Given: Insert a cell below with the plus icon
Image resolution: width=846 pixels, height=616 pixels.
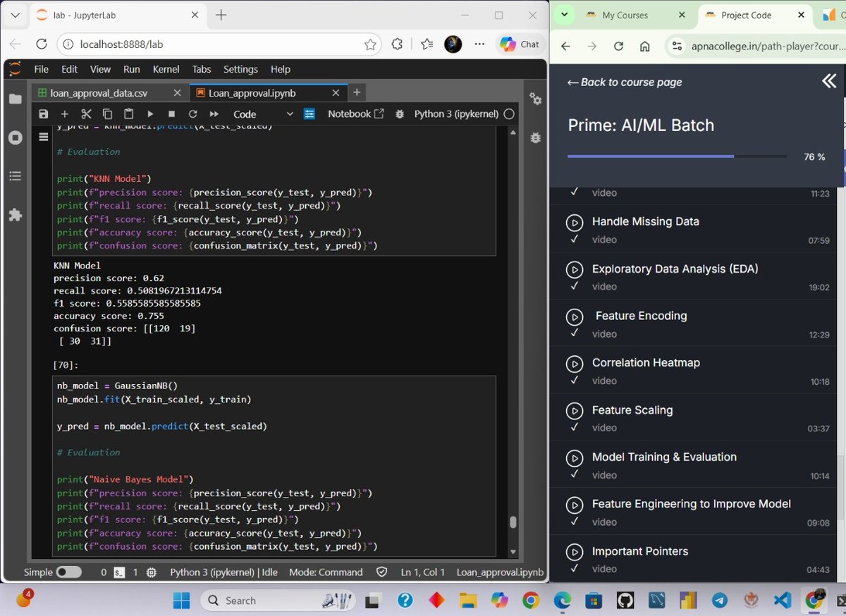Looking at the screenshot, I should [65, 113].
